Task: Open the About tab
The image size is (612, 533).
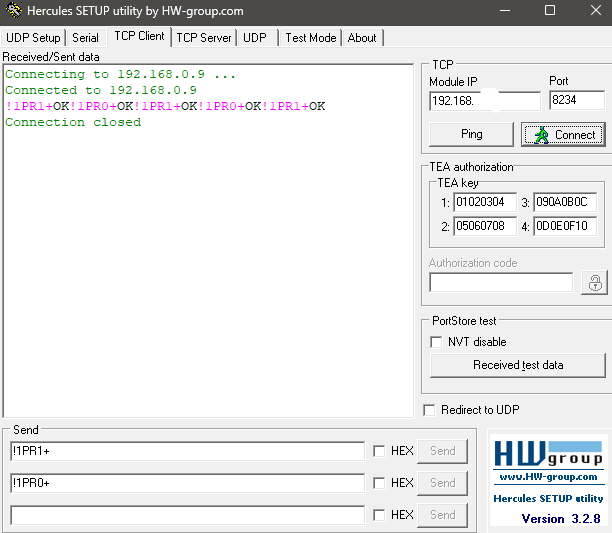Action: point(362,38)
